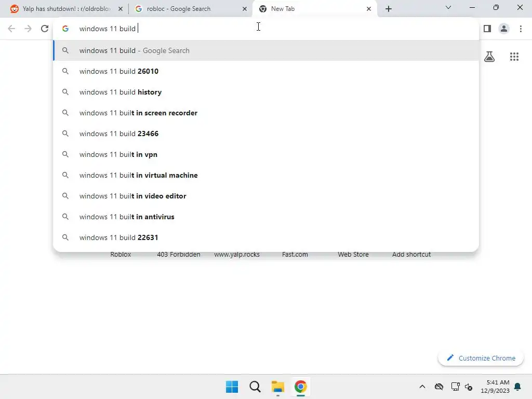Open Google apps grid
Screen dimensions: 532x399
(x=514, y=57)
